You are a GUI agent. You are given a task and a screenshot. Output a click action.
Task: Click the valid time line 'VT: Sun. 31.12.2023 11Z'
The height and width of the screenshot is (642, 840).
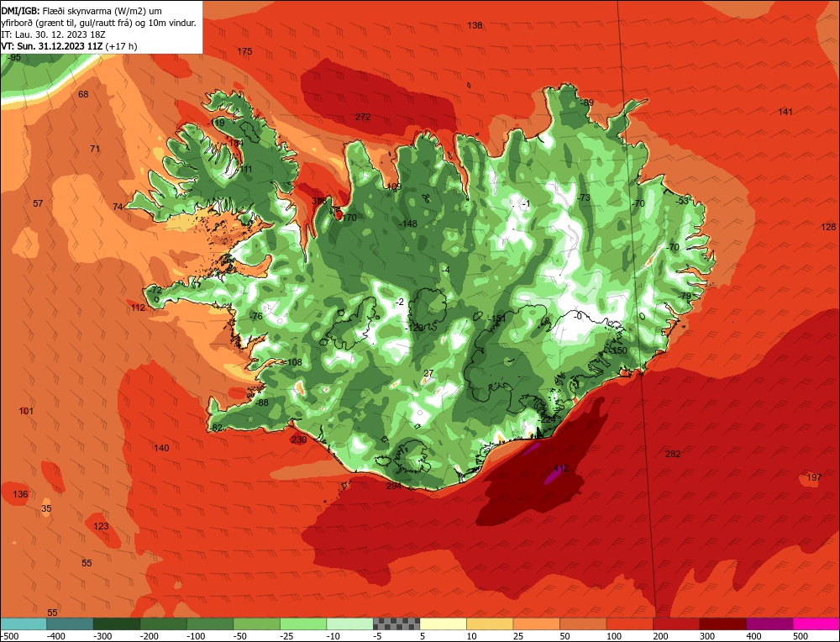click(52, 46)
